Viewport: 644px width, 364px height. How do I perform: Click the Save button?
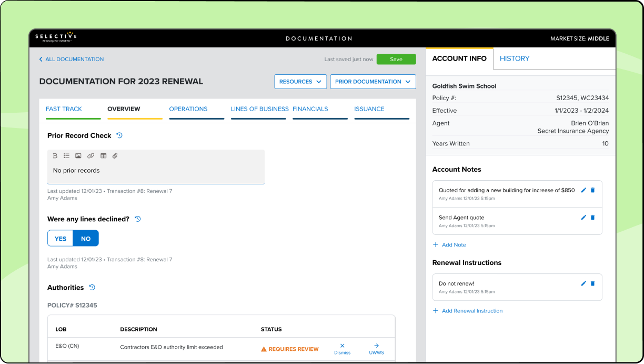click(396, 59)
